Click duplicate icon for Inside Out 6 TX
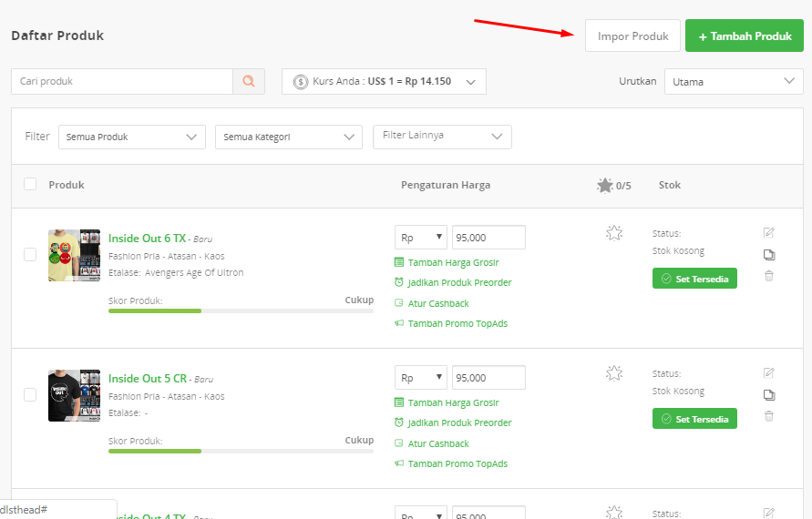Image resolution: width=812 pixels, height=519 pixels. [x=769, y=255]
